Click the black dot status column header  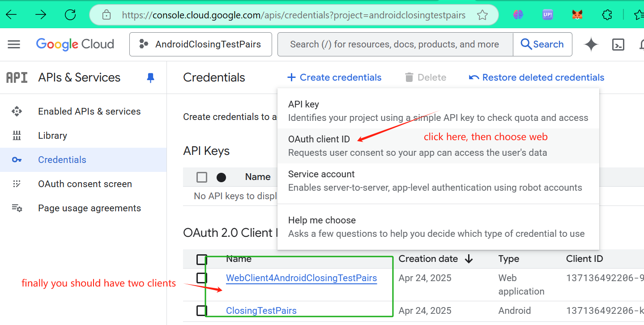point(221,177)
